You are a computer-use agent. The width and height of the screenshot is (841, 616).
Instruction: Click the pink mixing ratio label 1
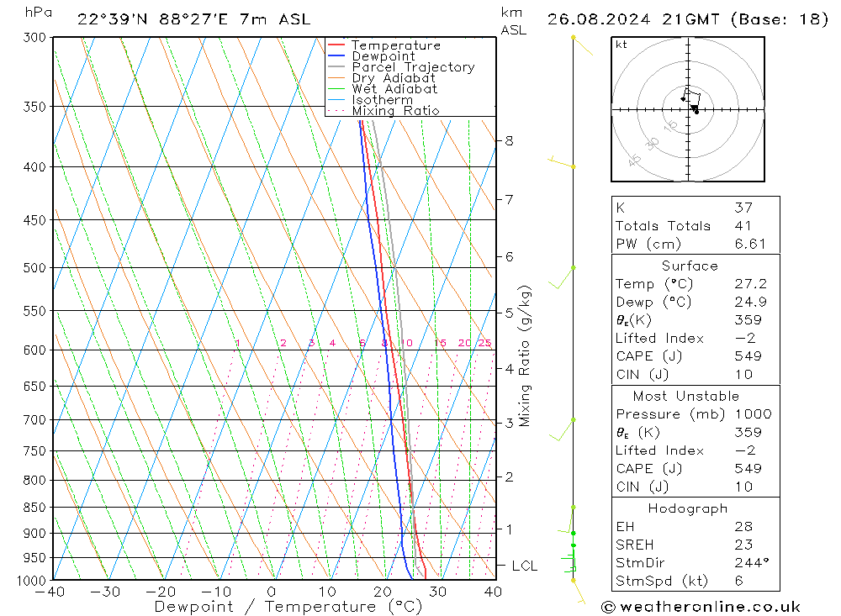tap(238, 343)
